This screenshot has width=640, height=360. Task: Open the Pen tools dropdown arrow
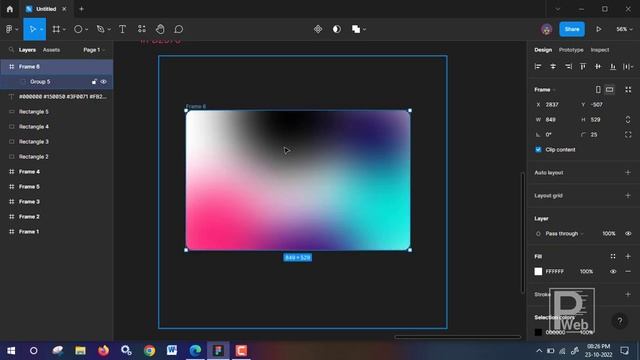click(109, 29)
